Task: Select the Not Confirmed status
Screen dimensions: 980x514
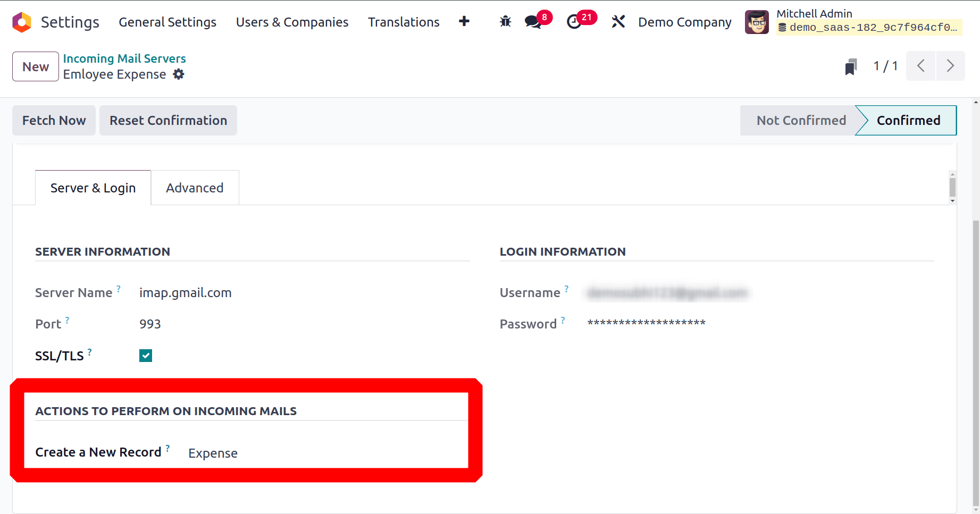Action: coord(801,120)
